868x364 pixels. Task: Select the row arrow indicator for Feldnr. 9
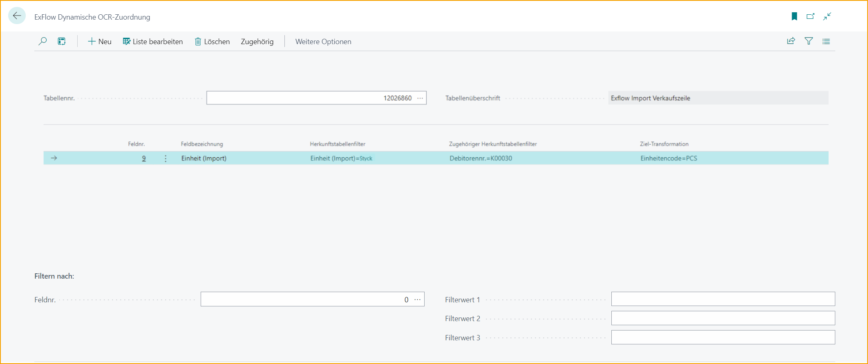click(54, 158)
